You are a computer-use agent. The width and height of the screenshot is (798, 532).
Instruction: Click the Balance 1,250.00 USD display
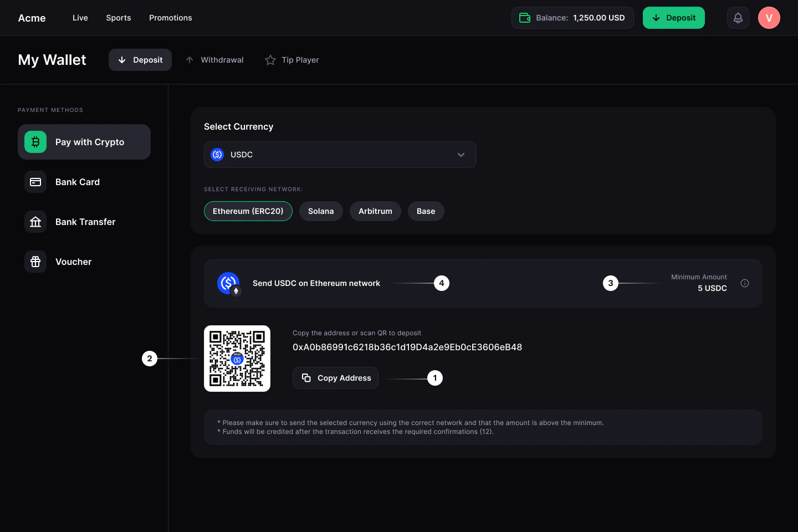(x=572, y=18)
